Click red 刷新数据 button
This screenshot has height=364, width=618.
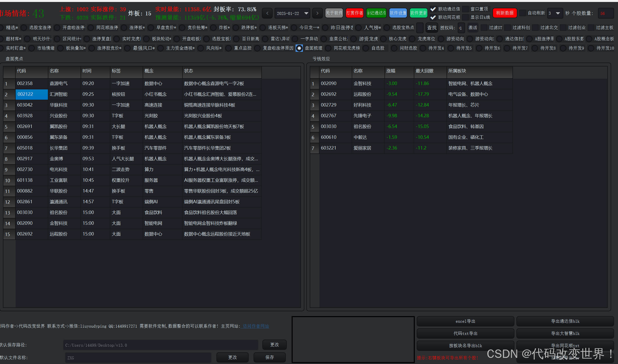click(x=504, y=13)
